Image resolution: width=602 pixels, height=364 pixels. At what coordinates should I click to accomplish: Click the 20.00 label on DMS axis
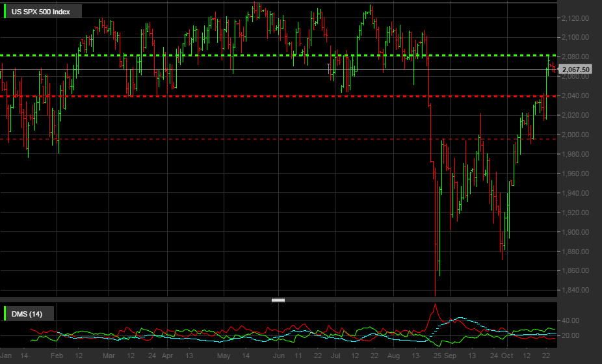(571, 335)
